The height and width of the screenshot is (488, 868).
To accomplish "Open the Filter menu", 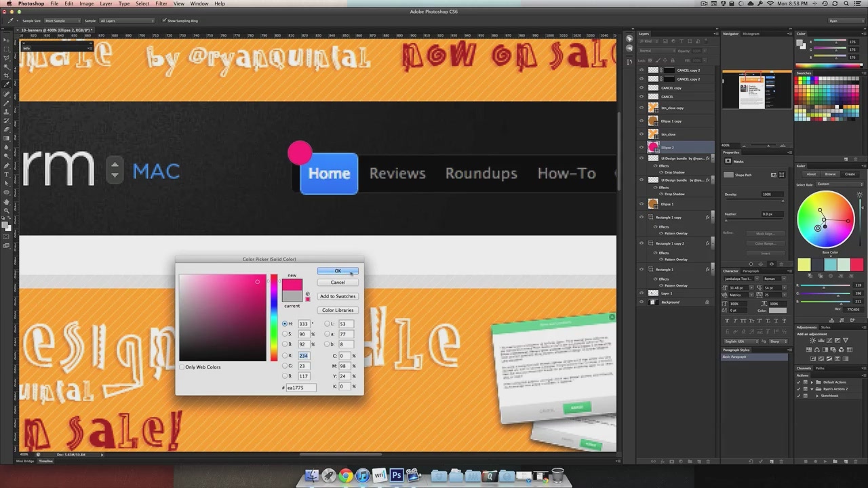I will click(x=161, y=3).
